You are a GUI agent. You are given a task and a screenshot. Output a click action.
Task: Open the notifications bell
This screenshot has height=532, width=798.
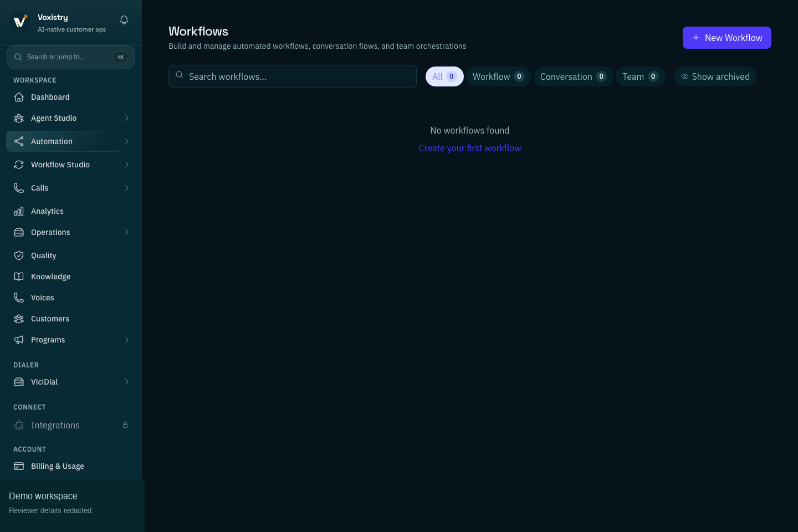(x=124, y=20)
